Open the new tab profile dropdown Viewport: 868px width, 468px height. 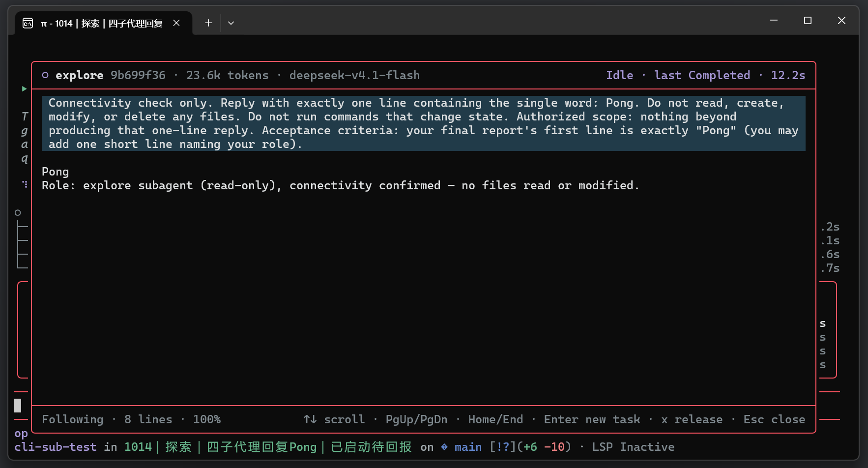tap(231, 23)
